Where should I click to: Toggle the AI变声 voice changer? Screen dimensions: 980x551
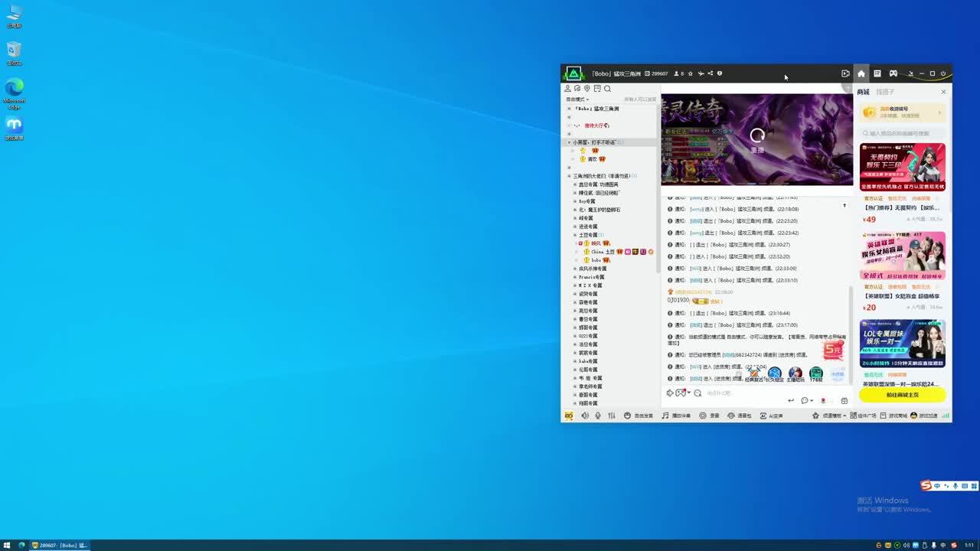click(x=771, y=416)
